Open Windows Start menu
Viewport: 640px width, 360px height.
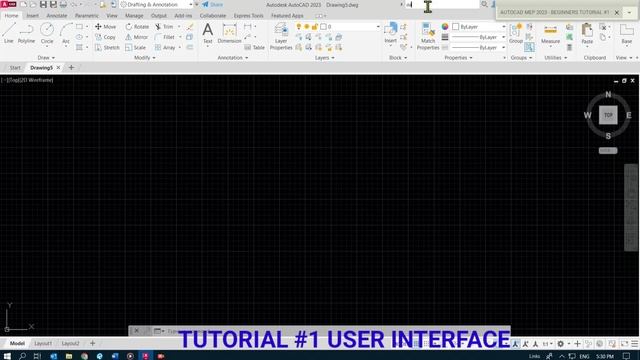7,356
